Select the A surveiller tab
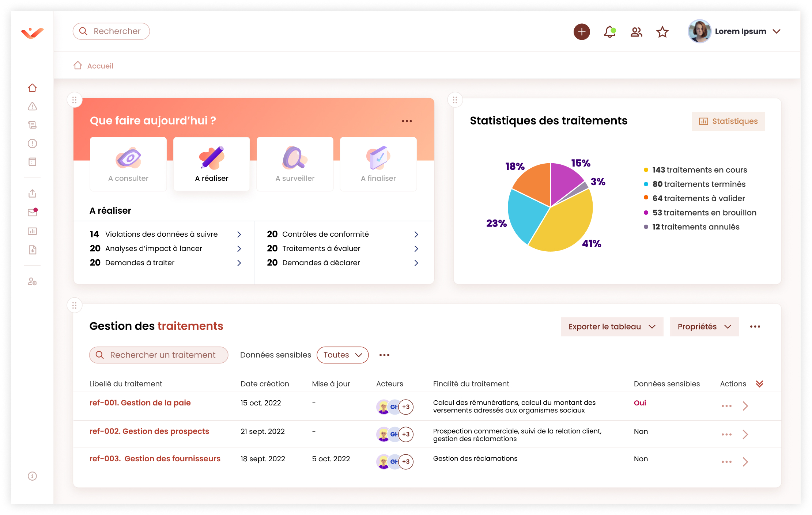 [295, 164]
